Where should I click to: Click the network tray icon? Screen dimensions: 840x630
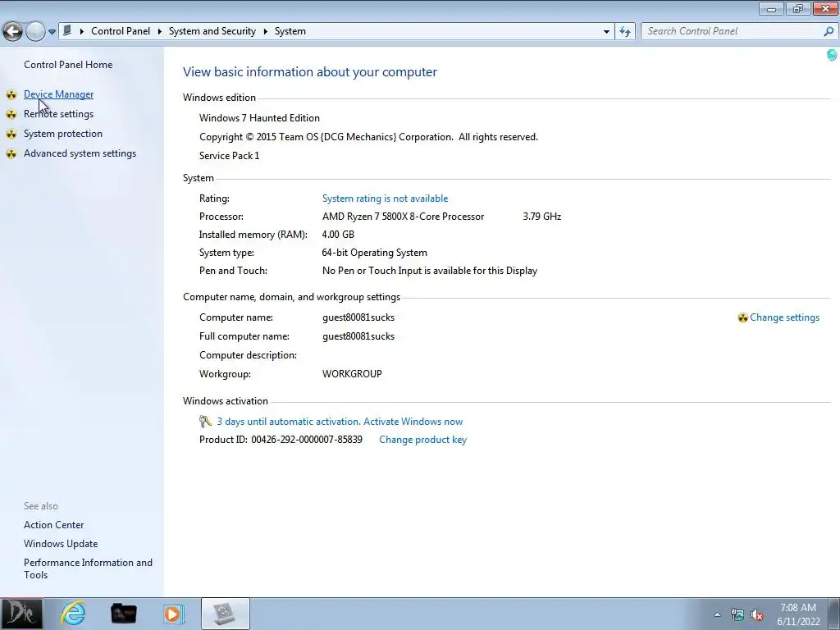737,614
